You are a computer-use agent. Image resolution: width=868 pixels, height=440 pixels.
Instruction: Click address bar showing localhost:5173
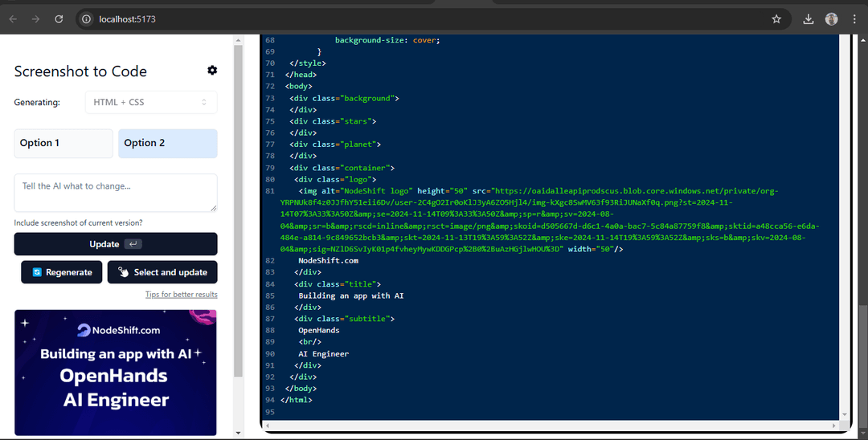[432, 18]
